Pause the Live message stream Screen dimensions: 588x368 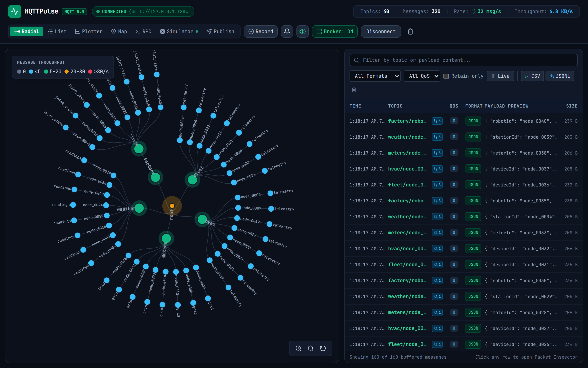pos(500,76)
